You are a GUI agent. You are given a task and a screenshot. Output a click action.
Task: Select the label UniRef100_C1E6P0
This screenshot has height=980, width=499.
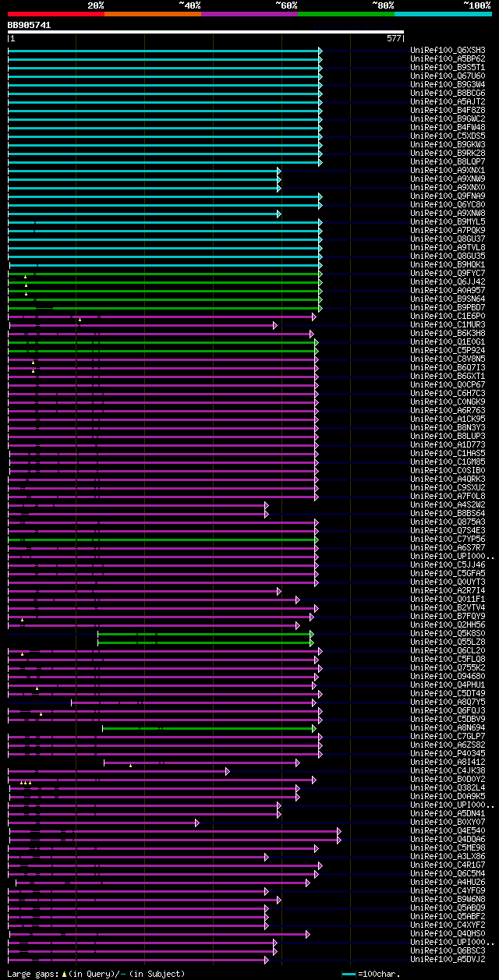tap(448, 316)
